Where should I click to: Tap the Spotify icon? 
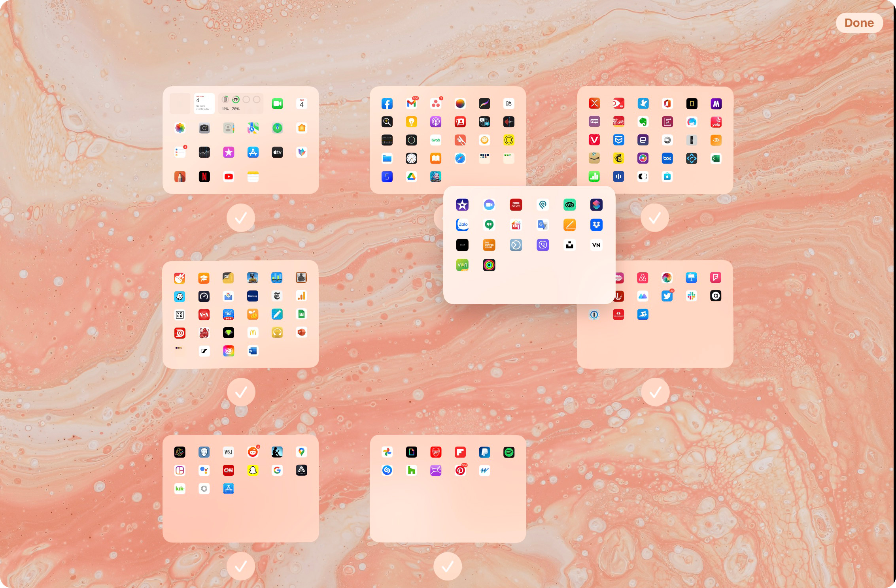point(509,452)
